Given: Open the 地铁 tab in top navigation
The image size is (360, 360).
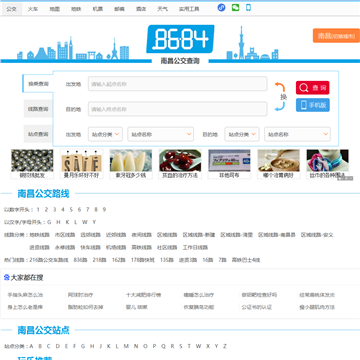Looking at the screenshot, I should (x=76, y=9).
